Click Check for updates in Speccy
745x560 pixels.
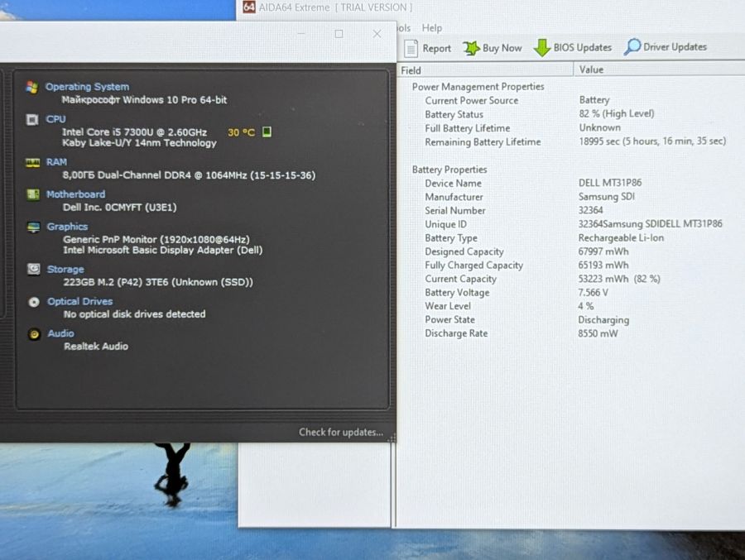341,433
